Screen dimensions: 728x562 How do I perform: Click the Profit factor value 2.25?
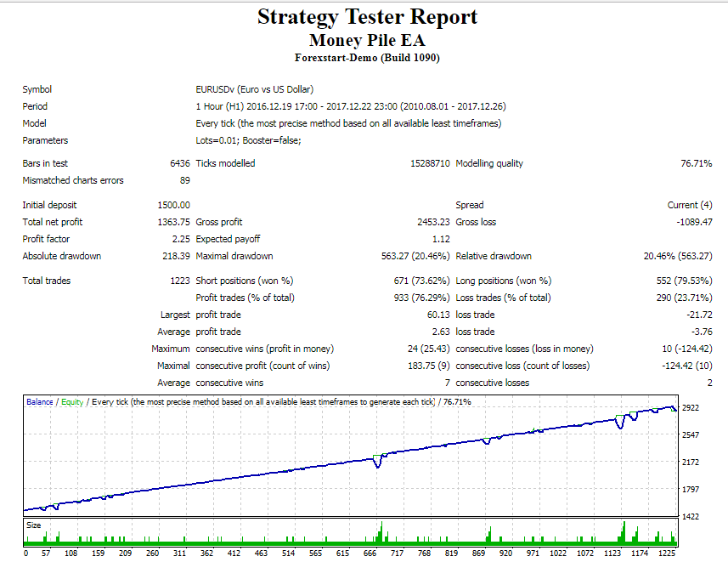pos(181,239)
